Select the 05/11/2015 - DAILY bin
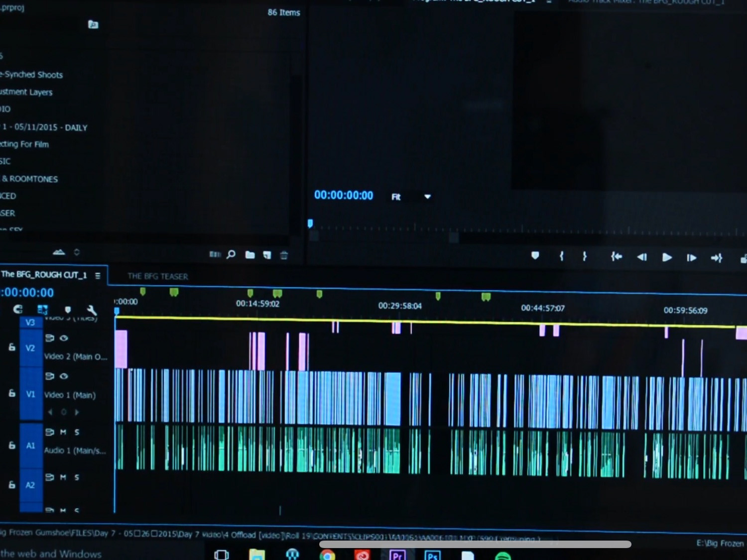 [44, 127]
